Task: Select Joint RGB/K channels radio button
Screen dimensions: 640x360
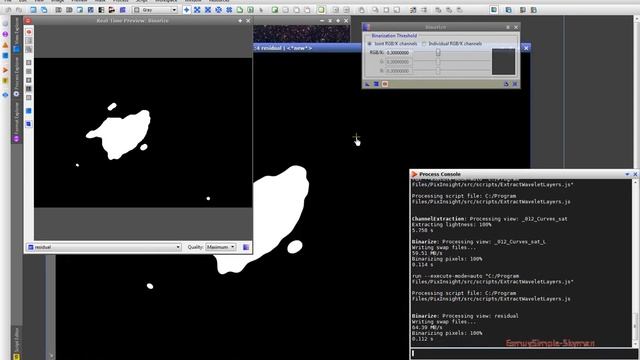Action: coord(370,43)
